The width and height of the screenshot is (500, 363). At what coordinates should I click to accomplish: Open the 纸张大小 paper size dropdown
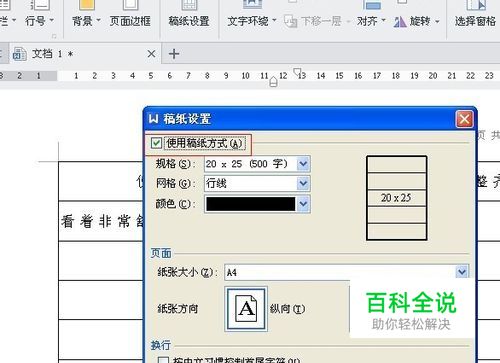click(462, 272)
